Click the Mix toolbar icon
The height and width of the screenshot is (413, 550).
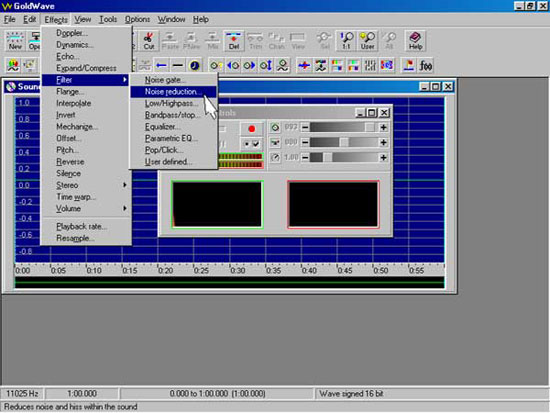tap(213, 41)
